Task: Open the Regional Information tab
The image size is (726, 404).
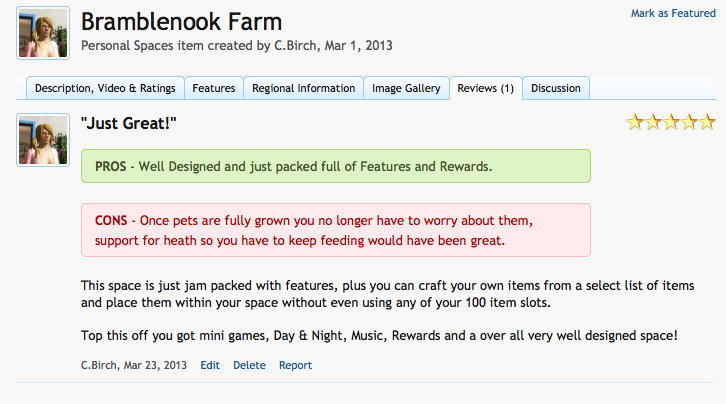Action: 303,88
